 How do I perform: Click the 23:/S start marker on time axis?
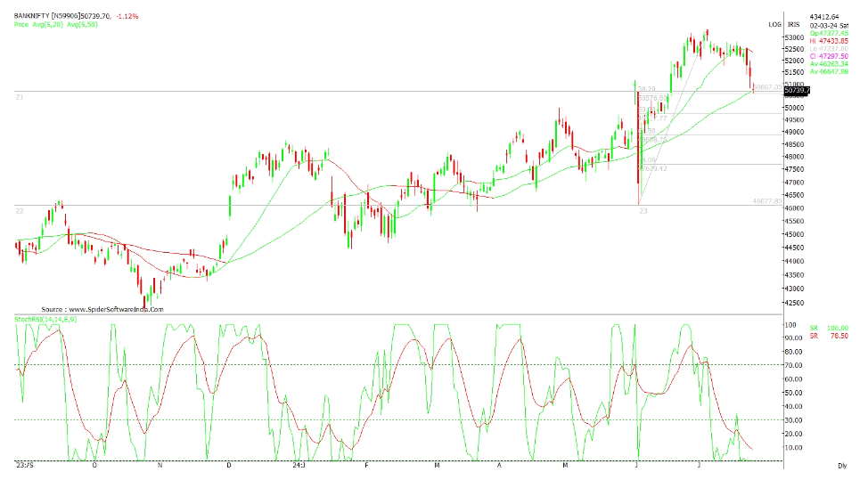point(25,465)
